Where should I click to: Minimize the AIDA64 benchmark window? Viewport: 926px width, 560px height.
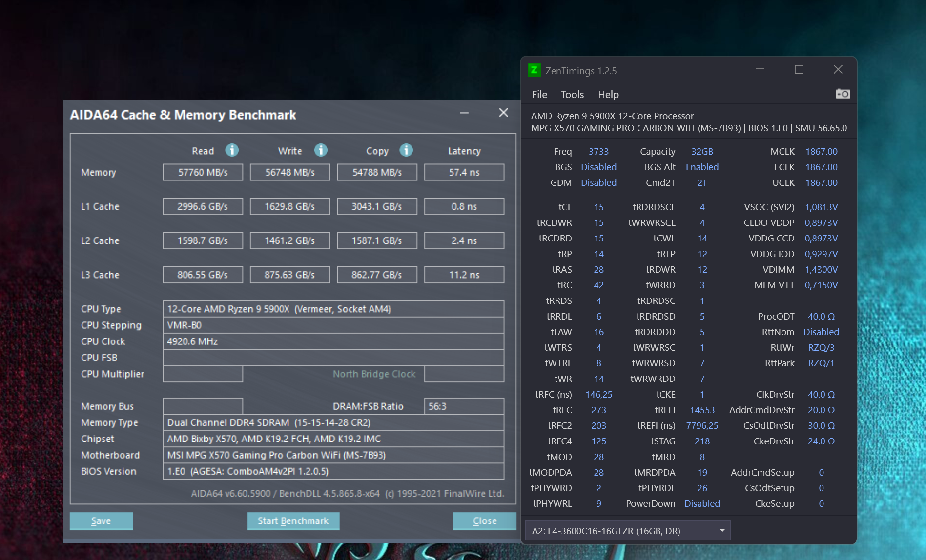pyautogui.click(x=464, y=113)
